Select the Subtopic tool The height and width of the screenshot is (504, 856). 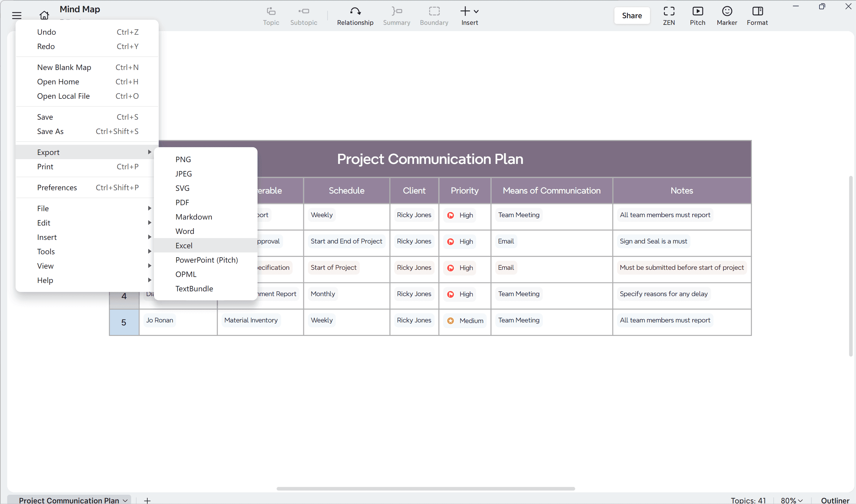point(304,15)
